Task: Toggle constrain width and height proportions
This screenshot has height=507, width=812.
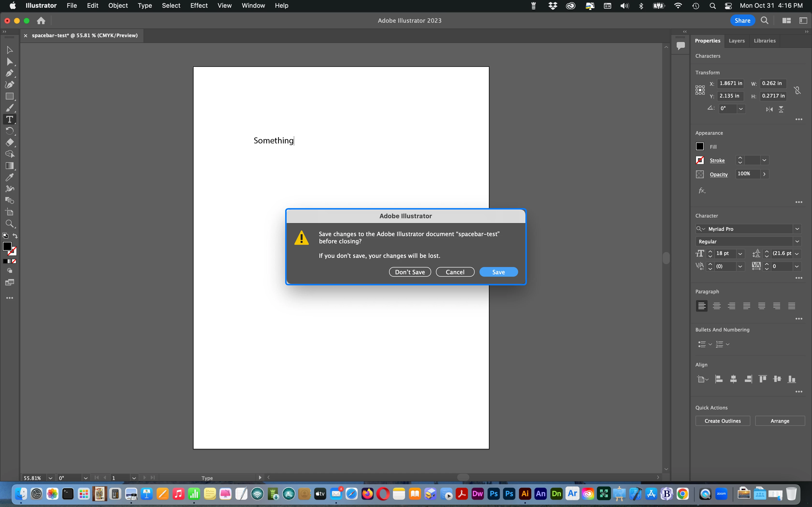Action: tap(797, 90)
